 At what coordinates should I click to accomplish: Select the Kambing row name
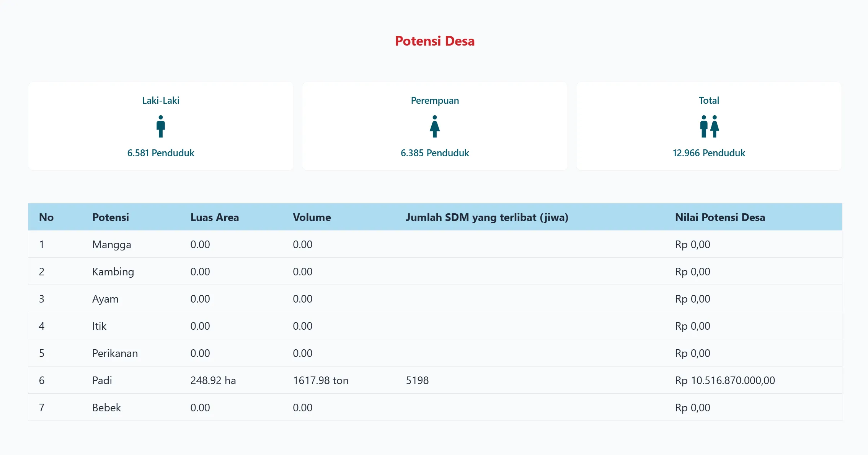(113, 272)
